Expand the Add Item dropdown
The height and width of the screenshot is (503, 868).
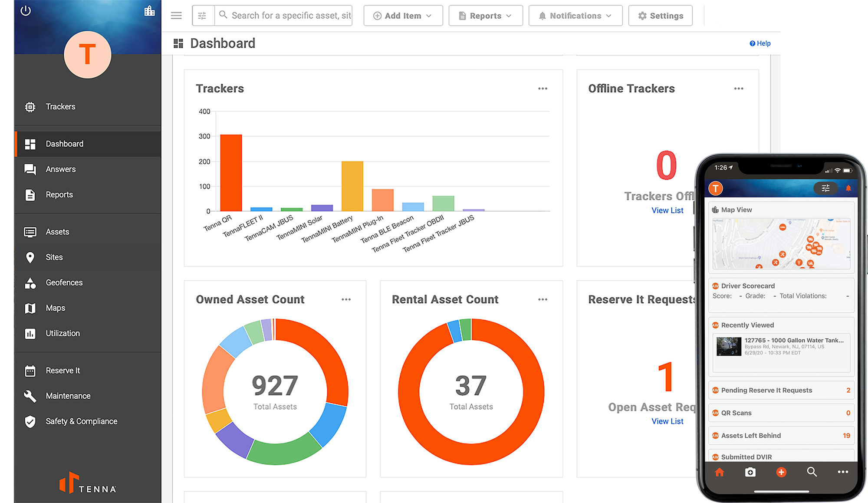click(402, 15)
